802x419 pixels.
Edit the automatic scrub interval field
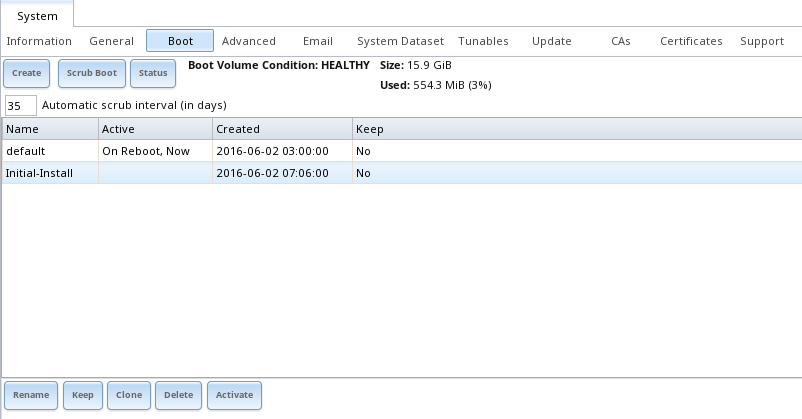[20, 105]
